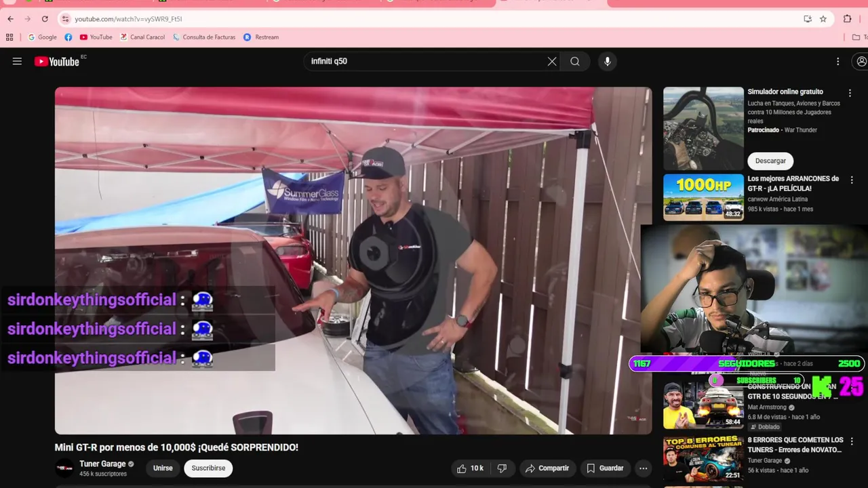The width and height of the screenshot is (868, 488).
Task: Click the video title Mini GT-R text
Action: 176,447
